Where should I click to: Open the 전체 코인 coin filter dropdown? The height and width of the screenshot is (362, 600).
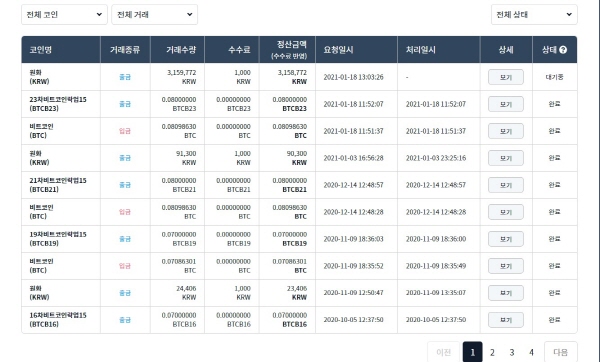click(64, 15)
